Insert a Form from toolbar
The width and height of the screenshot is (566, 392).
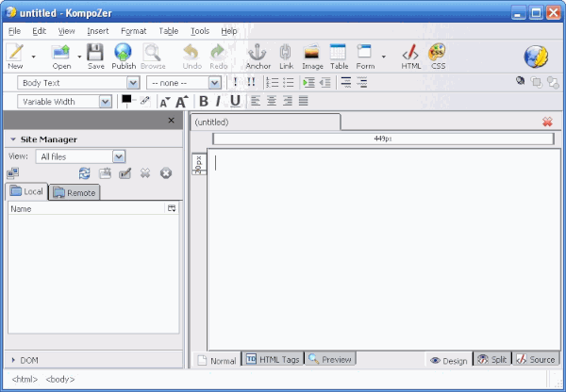365,57
